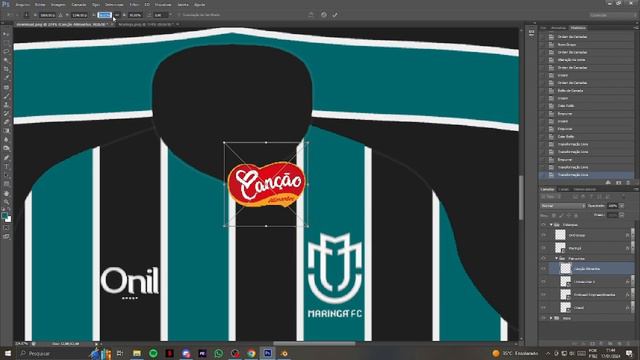640x360 pixels.
Task: Hide the layer just below Canção Alimentos
Action: coord(543,282)
